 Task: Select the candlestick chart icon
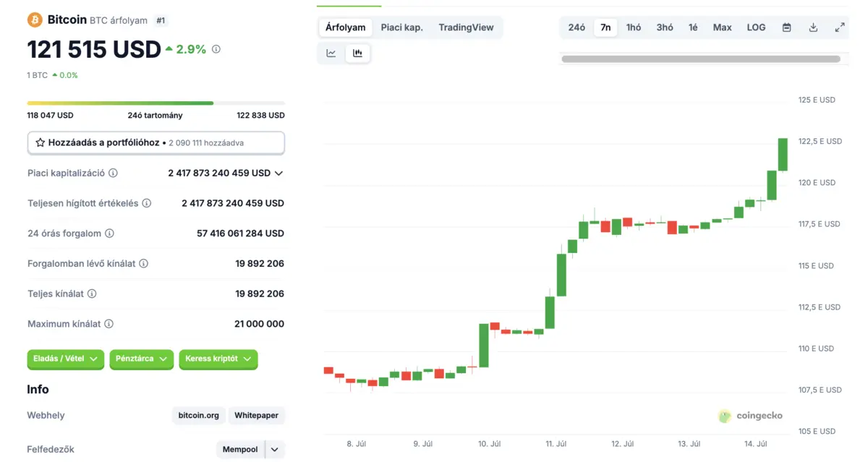[x=357, y=53]
